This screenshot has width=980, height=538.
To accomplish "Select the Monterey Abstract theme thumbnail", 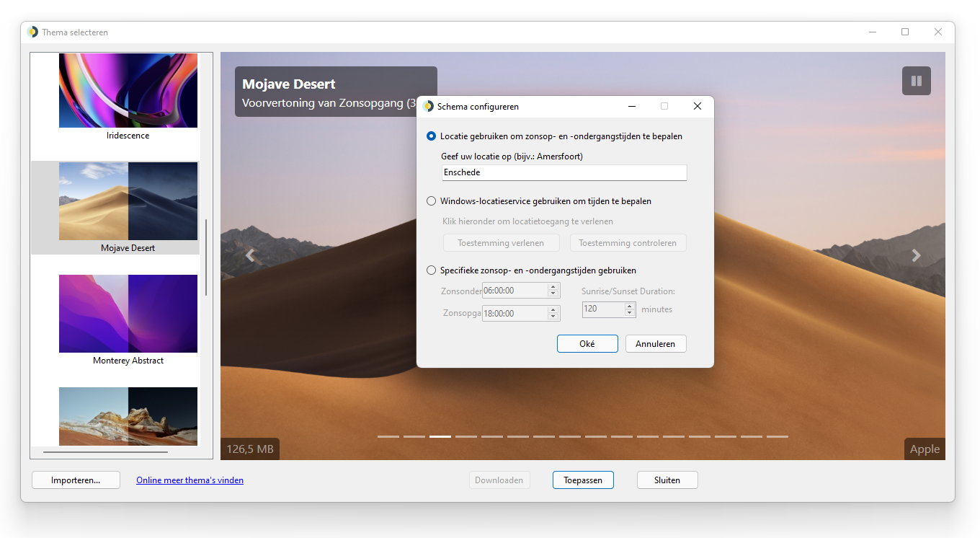I will coord(128,314).
